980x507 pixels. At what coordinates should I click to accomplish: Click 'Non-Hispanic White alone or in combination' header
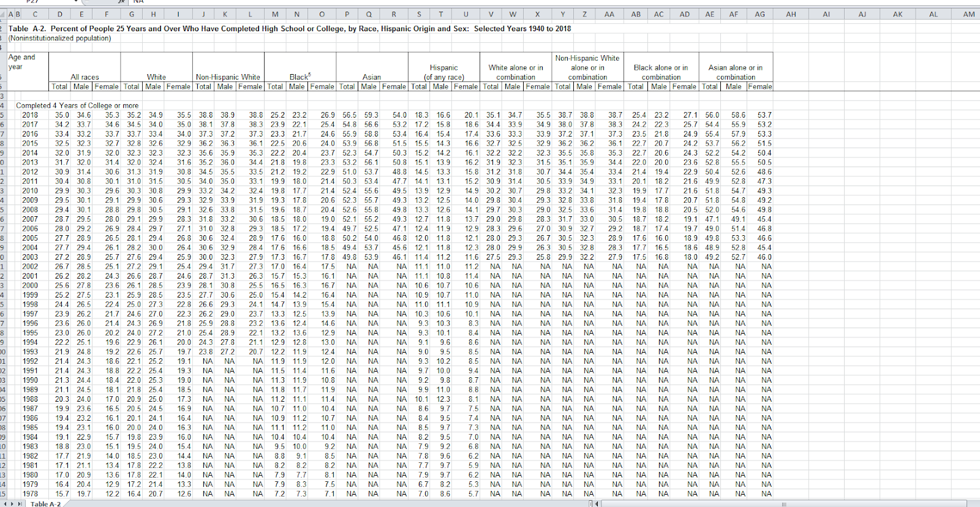(x=587, y=67)
